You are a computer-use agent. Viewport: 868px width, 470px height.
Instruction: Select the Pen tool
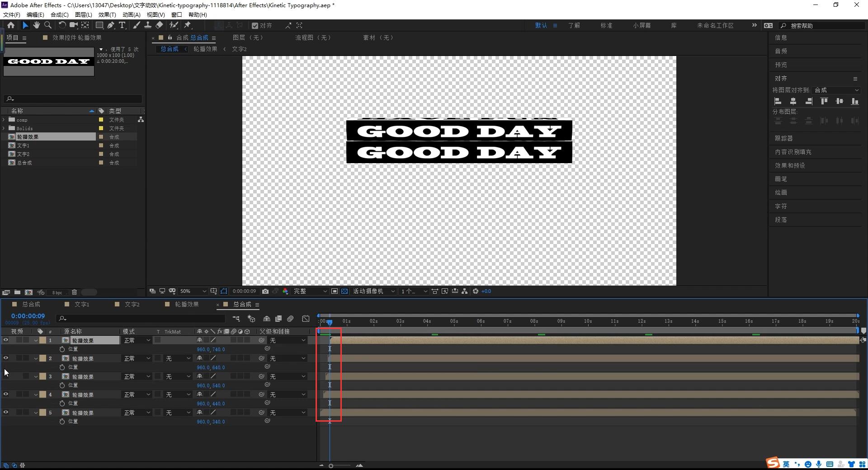click(111, 25)
